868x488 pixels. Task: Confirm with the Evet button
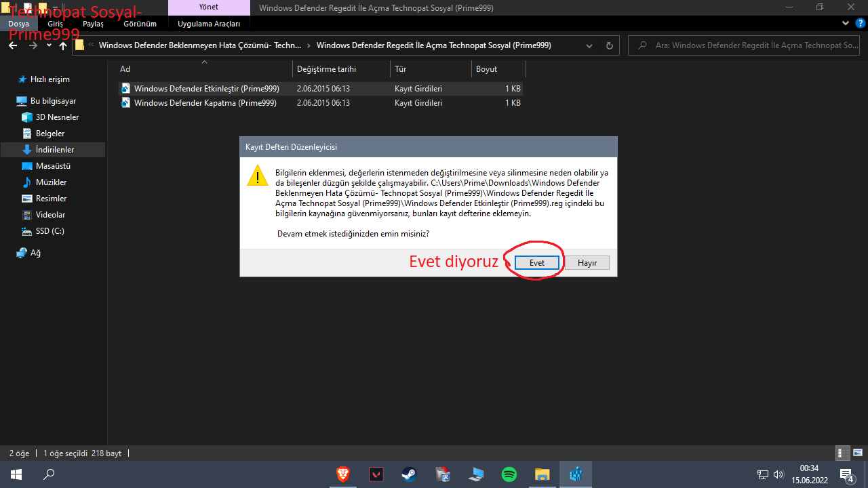(537, 262)
